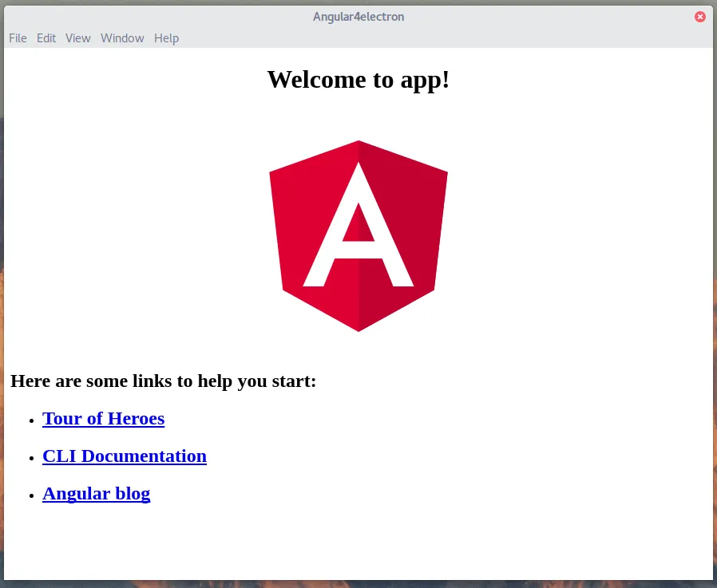Open the Window menu
The width and height of the screenshot is (717, 588).
coord(121,37)
